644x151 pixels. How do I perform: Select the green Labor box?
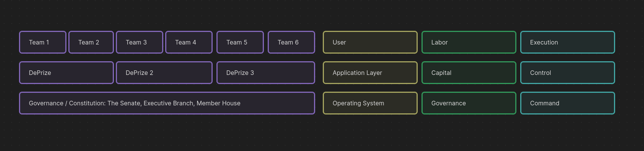click(x=469, y=42)
